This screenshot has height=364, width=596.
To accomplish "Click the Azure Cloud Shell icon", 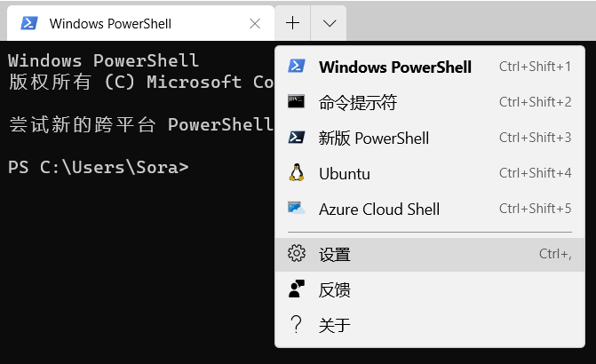I will pyautogui.click(x=297, y=209).
